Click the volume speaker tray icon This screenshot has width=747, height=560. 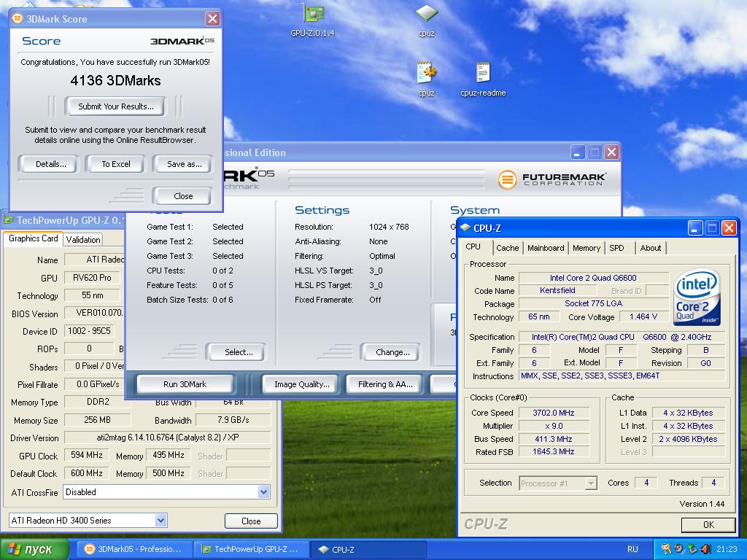[x=706, y=549]
